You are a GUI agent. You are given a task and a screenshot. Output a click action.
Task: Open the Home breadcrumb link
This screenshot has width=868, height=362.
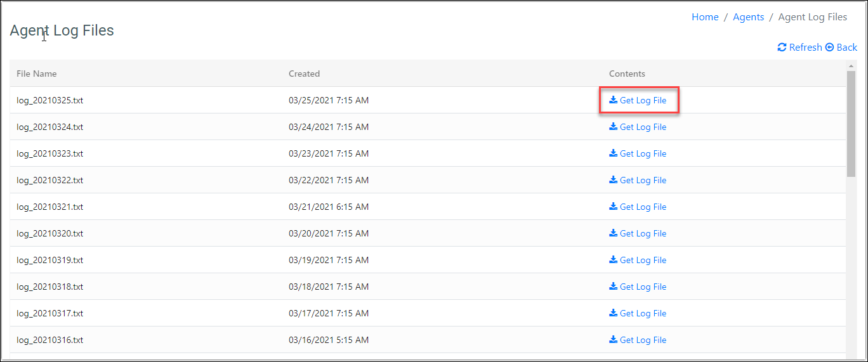[x=705, y=17]
